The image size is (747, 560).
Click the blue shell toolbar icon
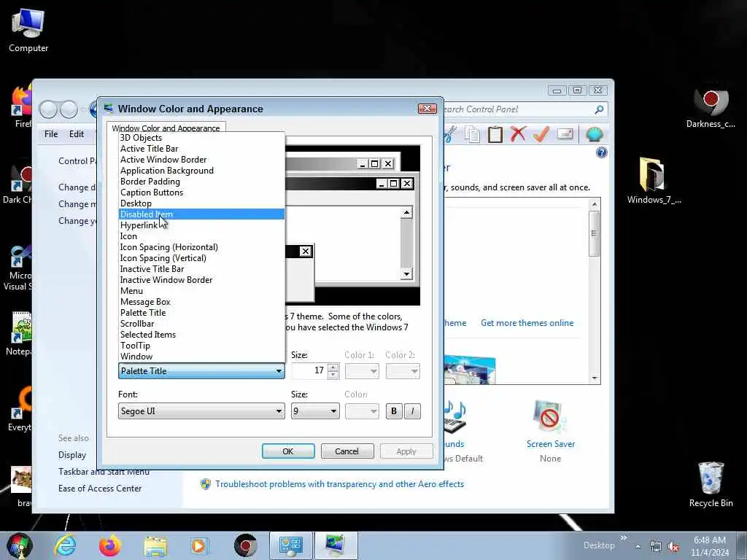[x=594, y=134]
